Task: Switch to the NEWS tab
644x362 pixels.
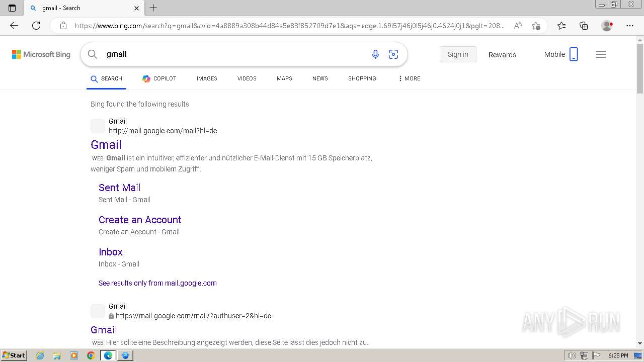Action: (x=320, y=78)
